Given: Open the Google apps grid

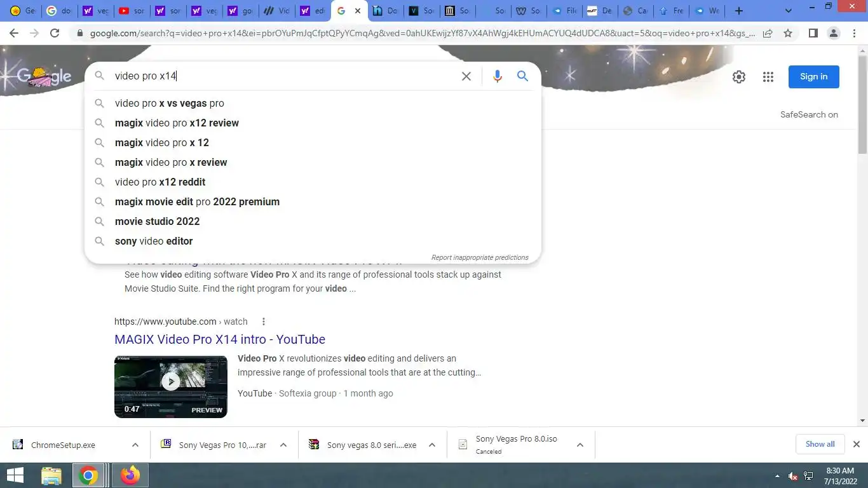Looking at the screenshot, I should pyautogui.click(x=768, y=77).
